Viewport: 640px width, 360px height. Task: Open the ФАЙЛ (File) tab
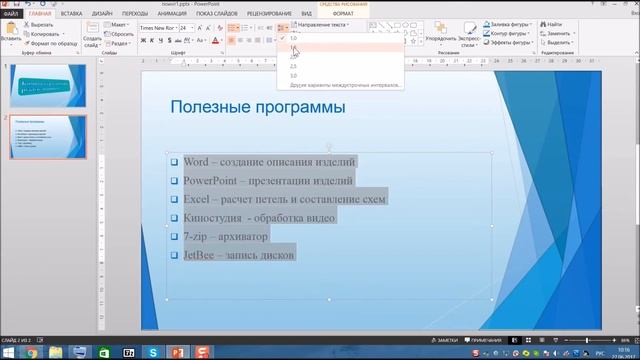(x=11, y=13)
